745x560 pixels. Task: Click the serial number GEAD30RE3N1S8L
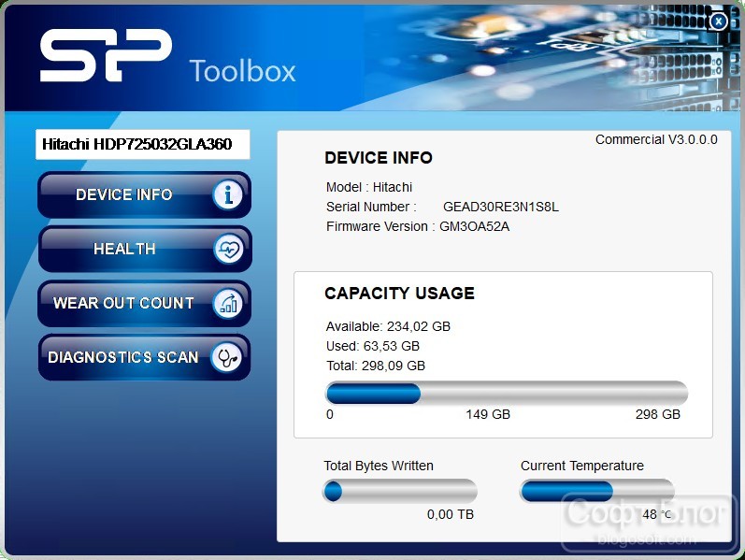tap(501, 207)
